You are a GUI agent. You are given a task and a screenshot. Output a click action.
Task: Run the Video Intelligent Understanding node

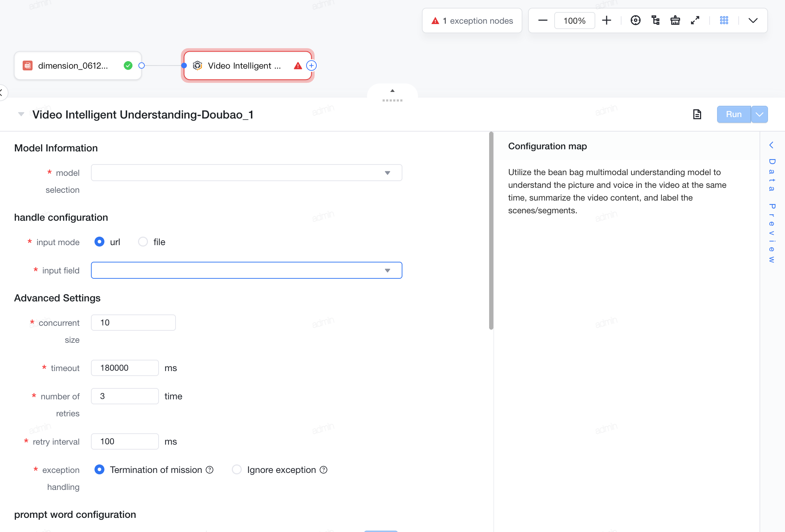click(x=734, y=114)
